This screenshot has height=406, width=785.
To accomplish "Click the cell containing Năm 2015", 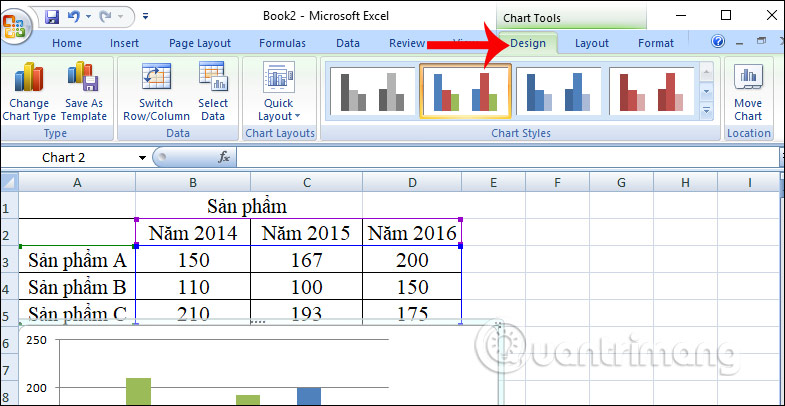I will click(x=306, y=233).
